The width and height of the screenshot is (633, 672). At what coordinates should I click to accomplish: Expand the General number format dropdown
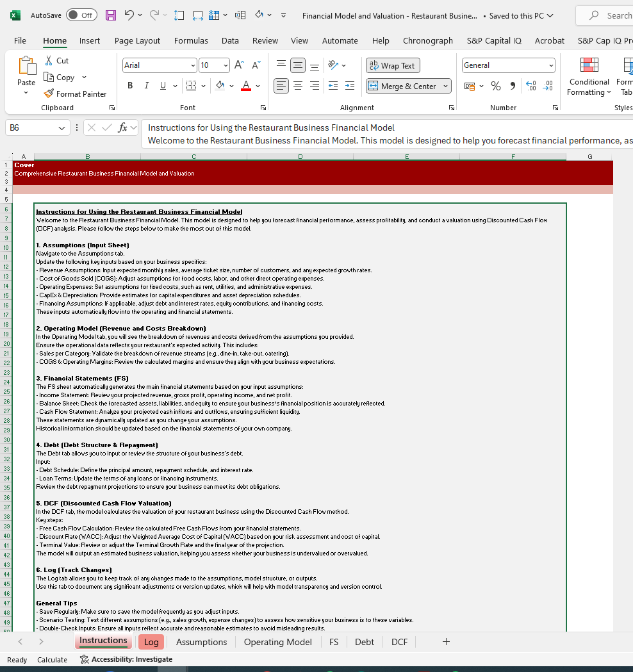click(x=551, y=65)
